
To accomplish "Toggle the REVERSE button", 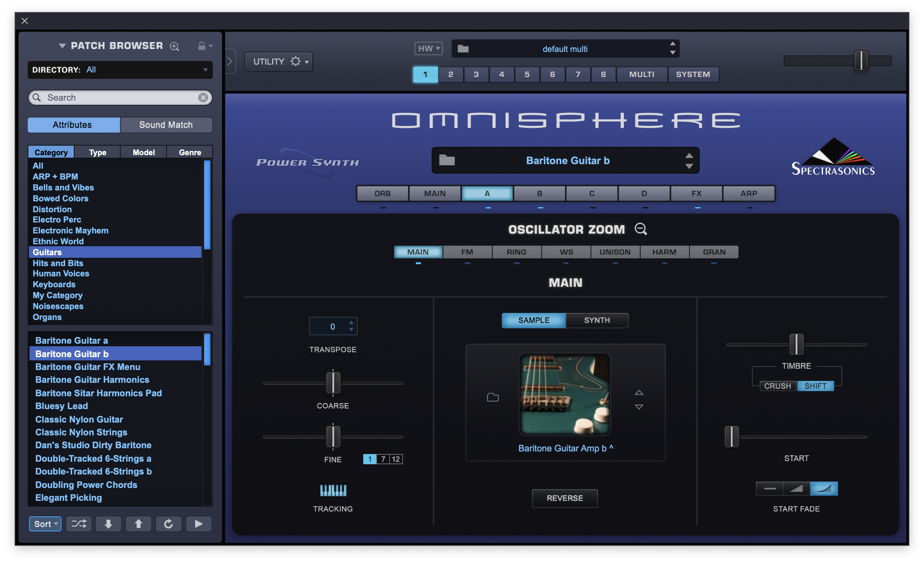I will click(x=565, y=498).
